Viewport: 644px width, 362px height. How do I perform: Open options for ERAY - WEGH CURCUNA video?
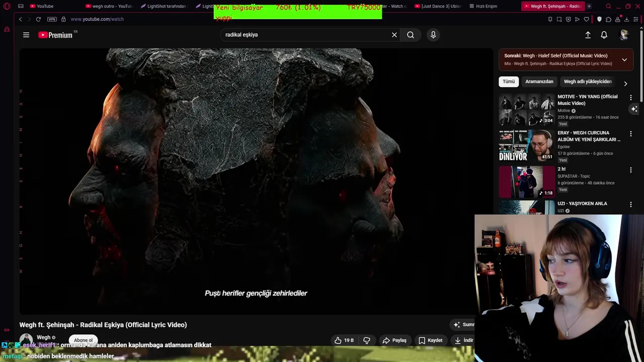(x=631, y=134)
